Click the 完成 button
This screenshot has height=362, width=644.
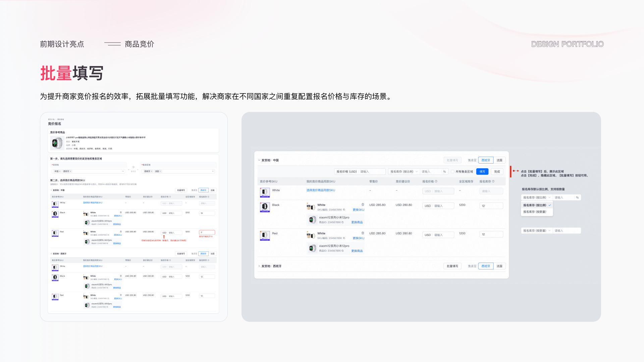497,172
